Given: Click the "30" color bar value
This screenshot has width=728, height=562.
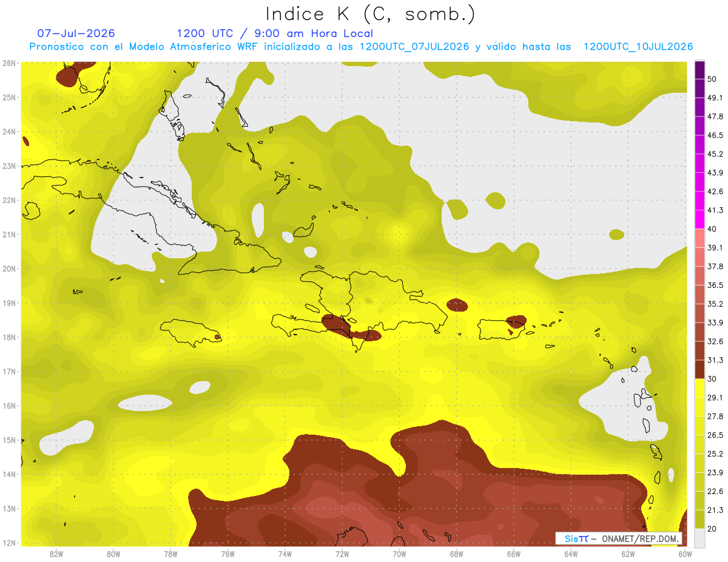Looking at the screenshot, I should [x=713, y=378].
